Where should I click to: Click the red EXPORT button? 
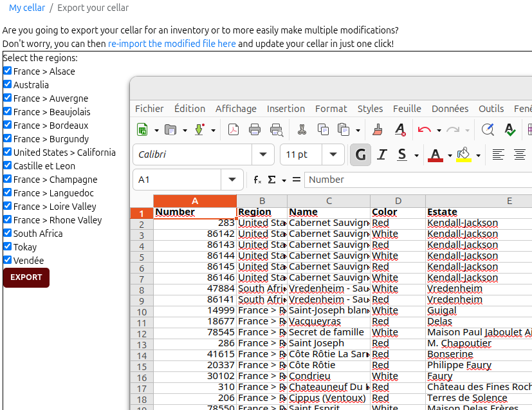point(26,277)
